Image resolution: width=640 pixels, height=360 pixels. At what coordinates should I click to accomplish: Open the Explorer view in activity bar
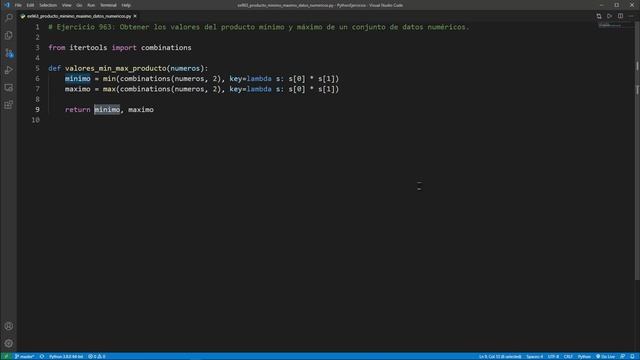(x=9, y=36)
